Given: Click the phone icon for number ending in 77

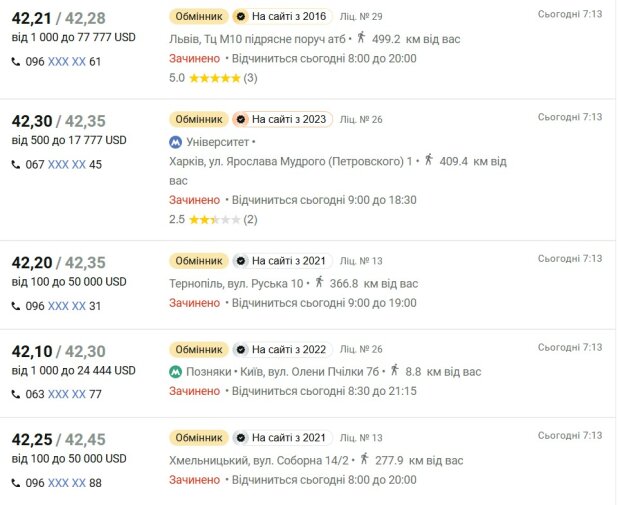Looking at the screenshot, I should tap(17, 394).
